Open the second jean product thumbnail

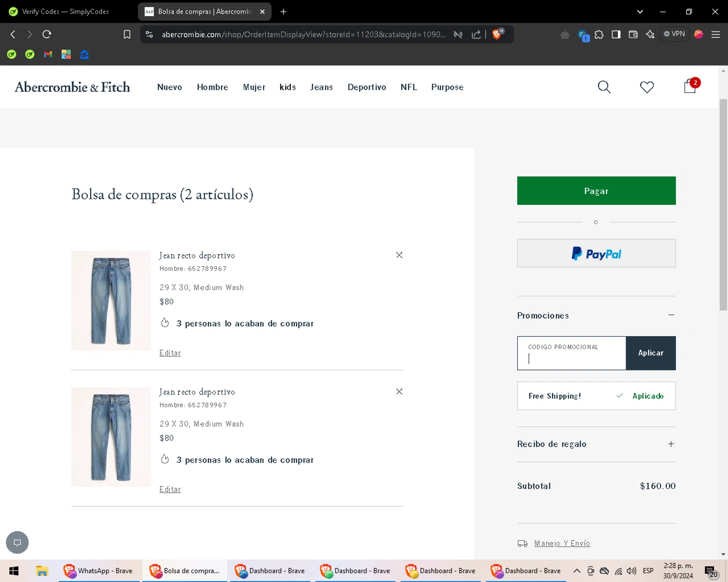point(111,436)
